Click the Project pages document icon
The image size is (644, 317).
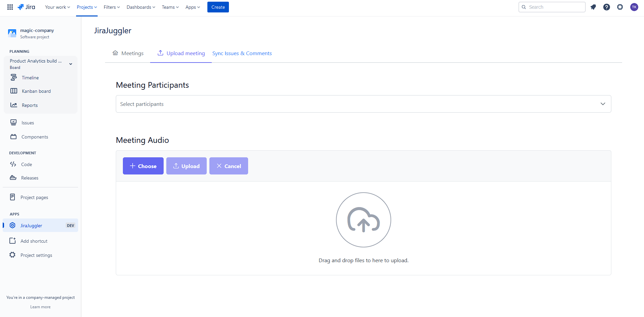pos(12,197)
